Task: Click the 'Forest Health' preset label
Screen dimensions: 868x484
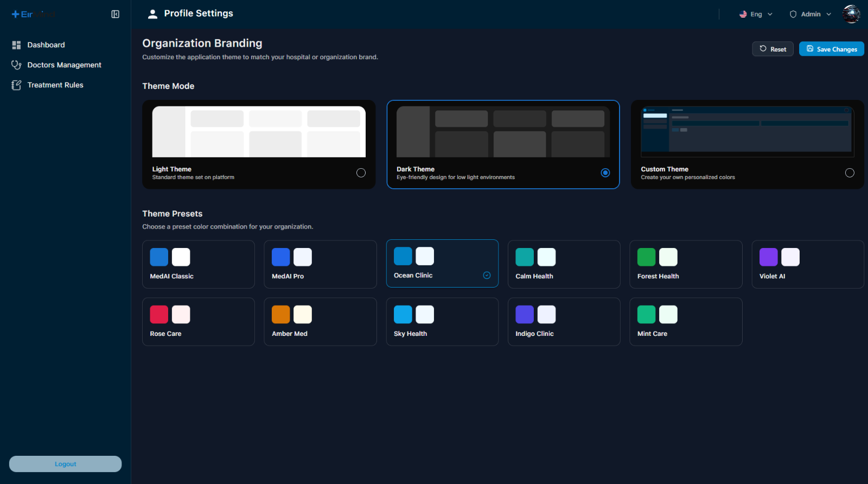Action: [x=658, y=276]
